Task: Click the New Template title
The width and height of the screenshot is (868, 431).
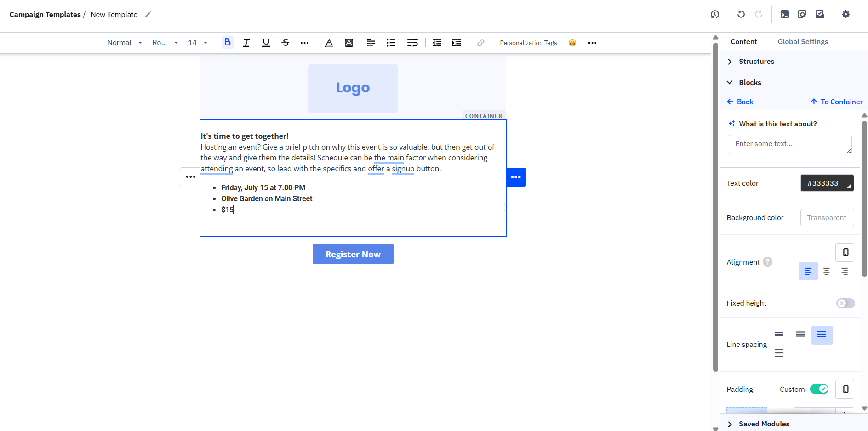Action: [114, 15]
